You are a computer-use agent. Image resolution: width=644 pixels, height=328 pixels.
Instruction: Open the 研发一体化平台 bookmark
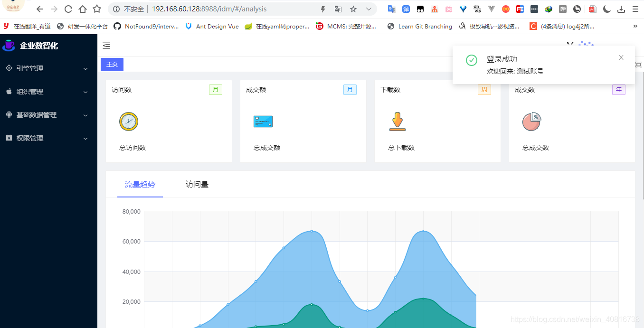pos(82,27)
